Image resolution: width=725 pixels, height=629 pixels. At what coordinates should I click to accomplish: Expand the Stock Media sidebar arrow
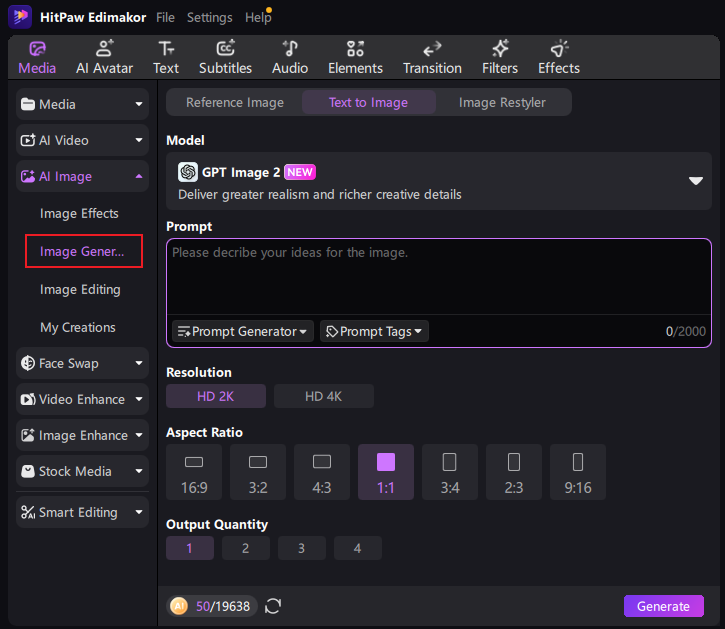[x=139, y=471]
